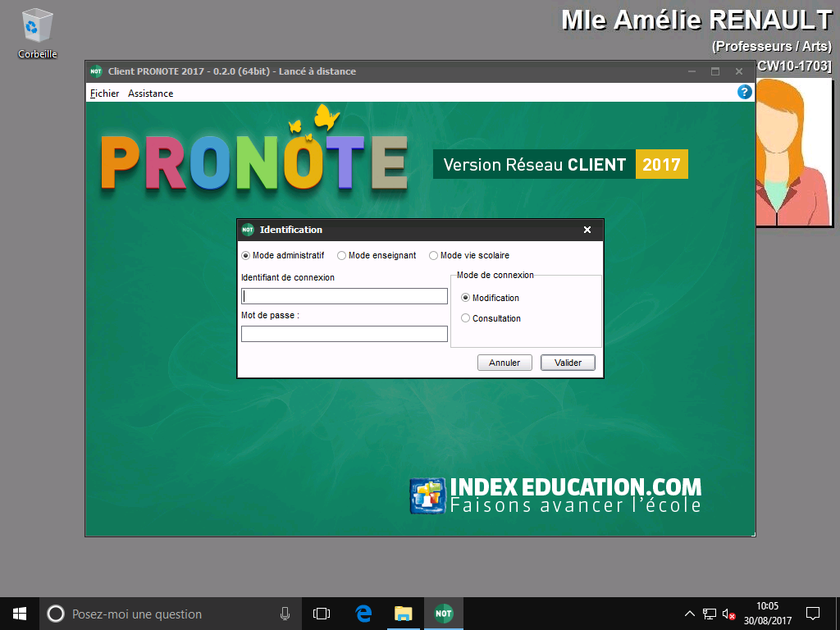Screen dimensions: 840x630
Task: Open the Windows Start menu
Action: 20,614
